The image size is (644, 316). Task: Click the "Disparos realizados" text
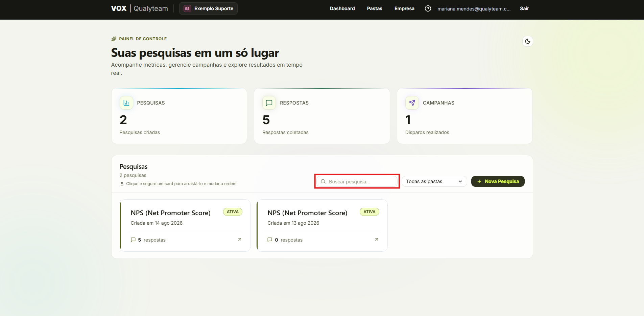pos(427,132)
